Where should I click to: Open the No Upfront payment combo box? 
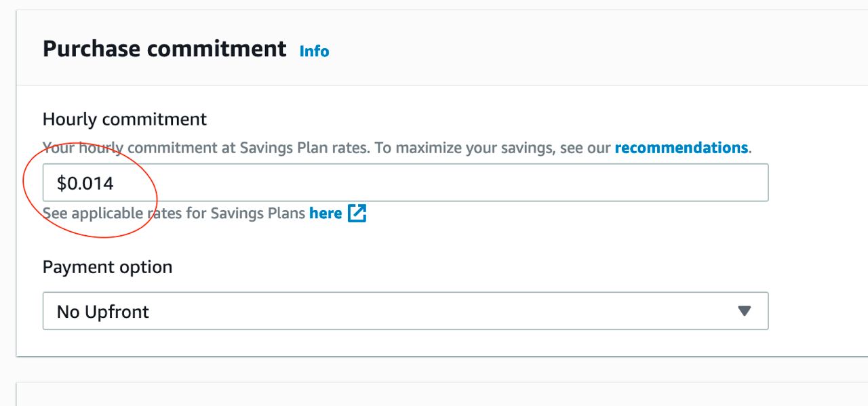(406, 311)
